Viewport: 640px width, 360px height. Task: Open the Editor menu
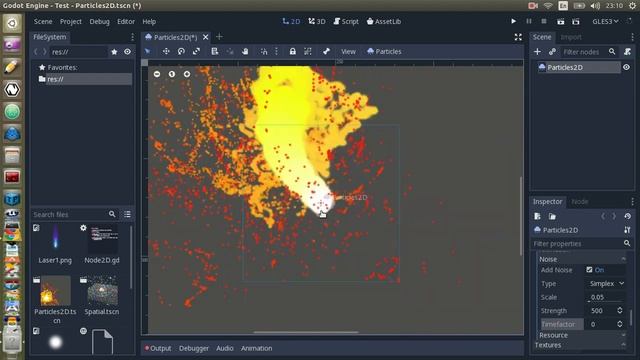126,21
